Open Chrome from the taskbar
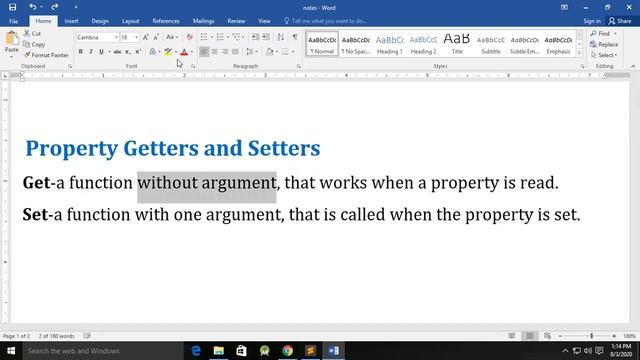This screenshot has height=360, width=640. point(287,351)
